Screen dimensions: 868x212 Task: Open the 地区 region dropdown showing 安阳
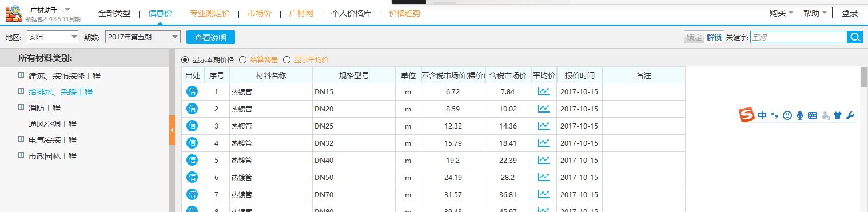pyautogui.click(x=52, y=37)
